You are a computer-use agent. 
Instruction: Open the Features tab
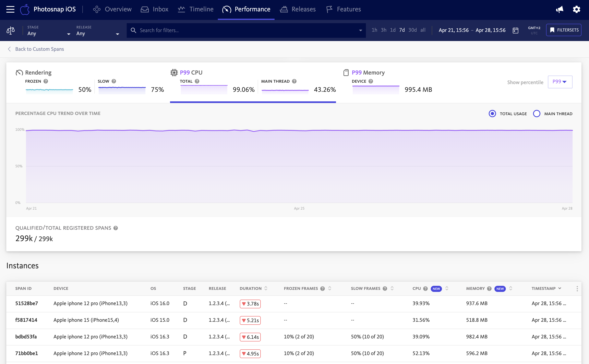pos(344,9)
